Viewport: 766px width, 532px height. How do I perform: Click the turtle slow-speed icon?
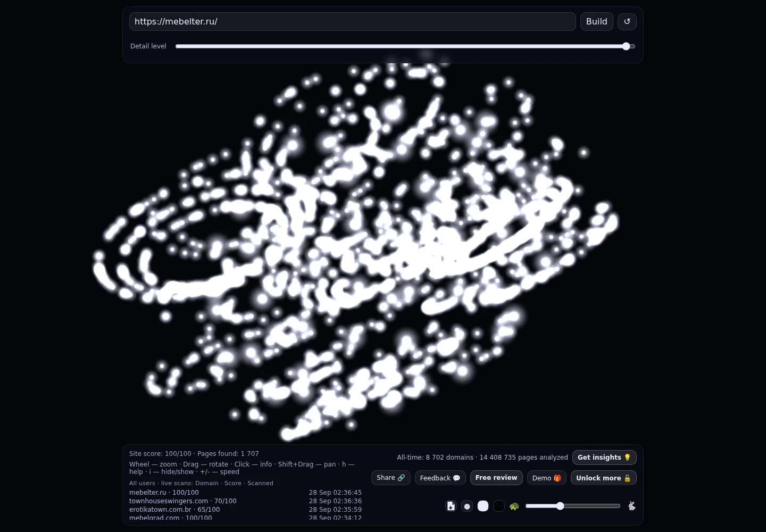pos(514,506)
